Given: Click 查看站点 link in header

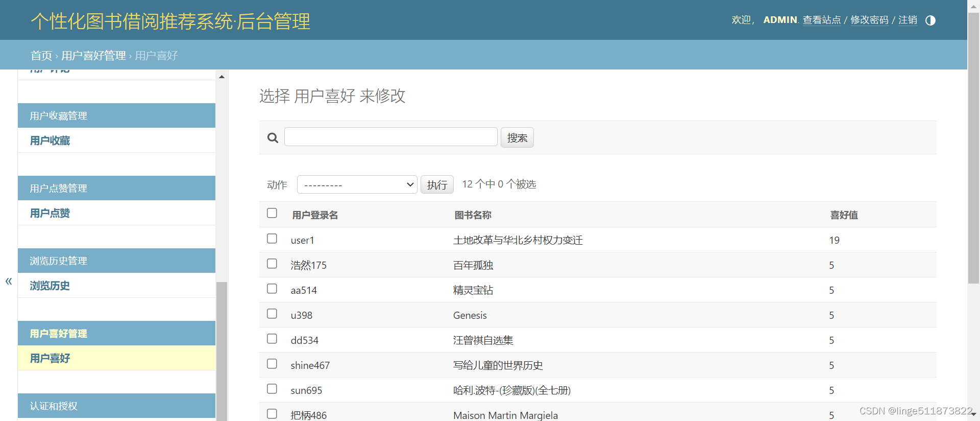Looking at the screenshot, I should click(822, 20).
